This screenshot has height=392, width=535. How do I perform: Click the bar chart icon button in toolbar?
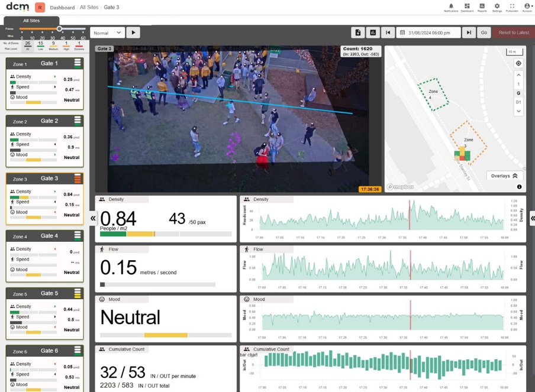point(373,33)
